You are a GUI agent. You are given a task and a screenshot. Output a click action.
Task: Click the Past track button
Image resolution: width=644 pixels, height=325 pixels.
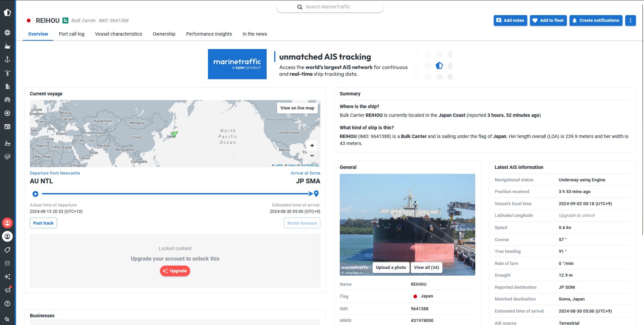click(x=43, y=223)
